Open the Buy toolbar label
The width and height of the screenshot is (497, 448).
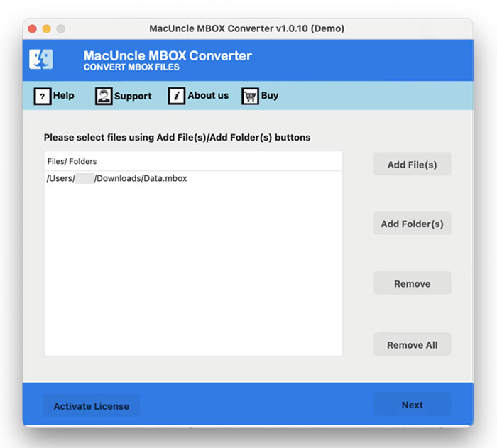(270, 95)
